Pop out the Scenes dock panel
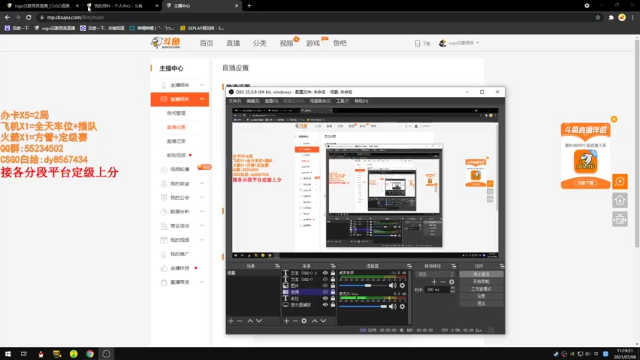The width and height of the screenshot is (640, 360). tap(278, 266)
